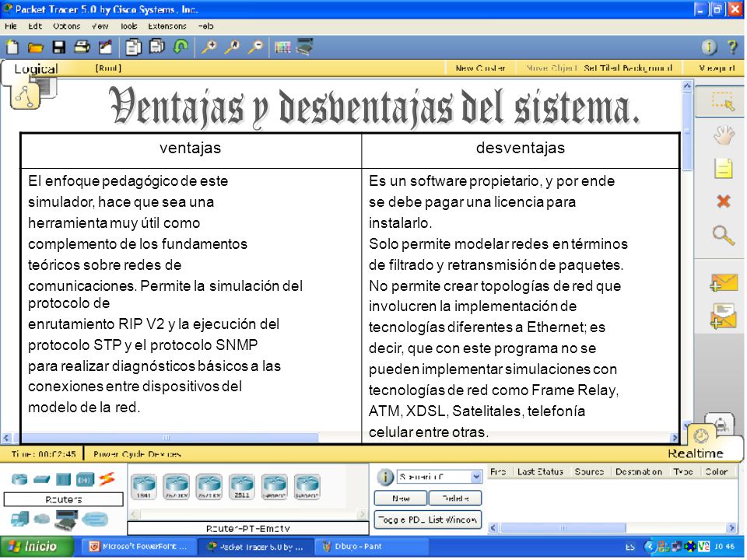Click the ES language indicator in tray
Image resolution: width=747 pixels, height=560 pixels.
click(x=630, y=547)
